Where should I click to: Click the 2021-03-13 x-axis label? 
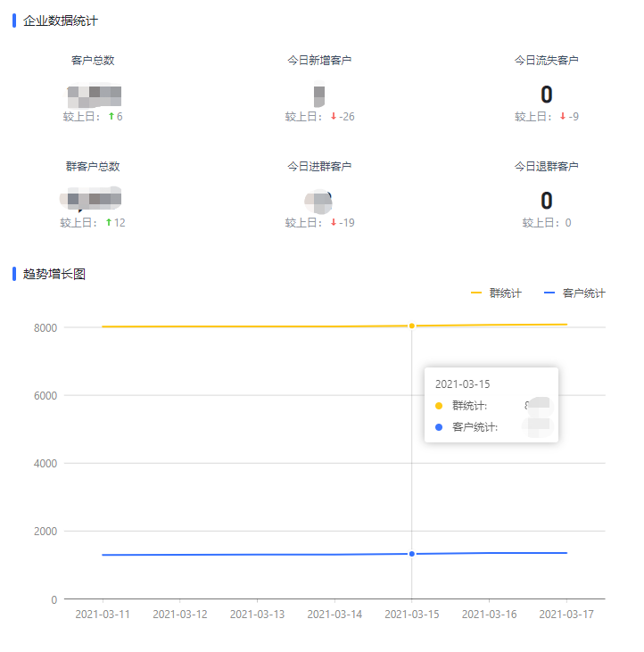(x=258, y=615)
